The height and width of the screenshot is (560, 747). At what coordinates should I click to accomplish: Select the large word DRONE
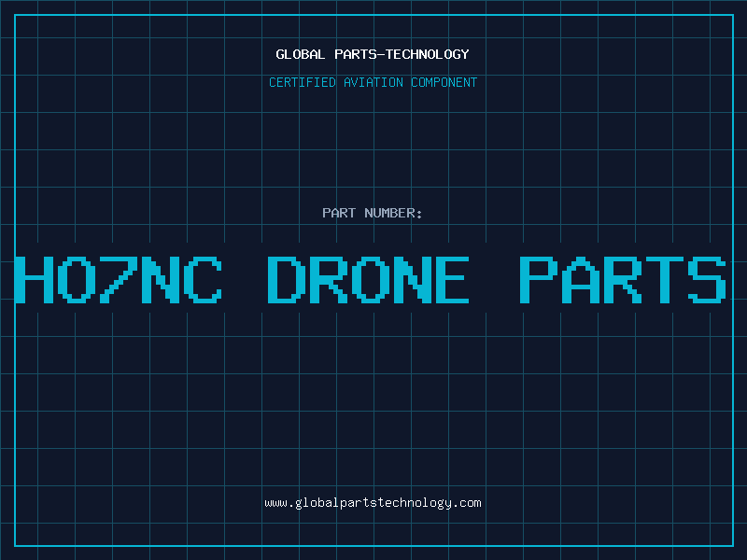[368, 279]
